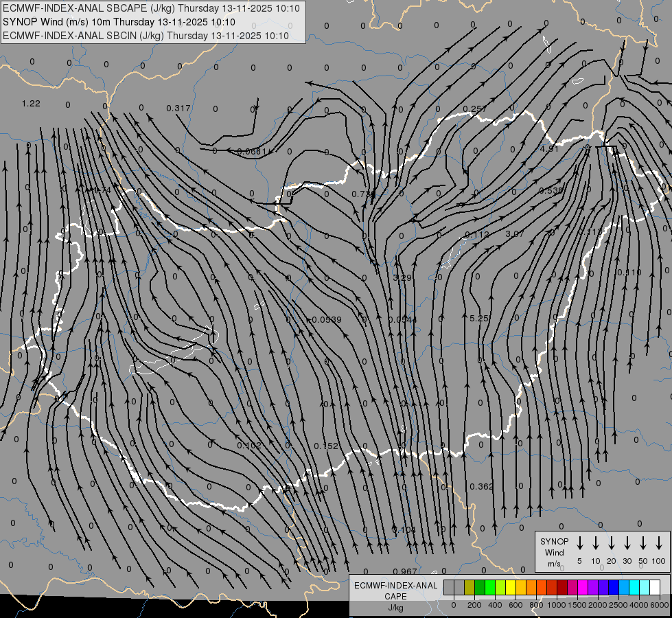
Task: Click the 4000 tick on CAPE scale
Action: pyautogui.click(x=639, y=605)
